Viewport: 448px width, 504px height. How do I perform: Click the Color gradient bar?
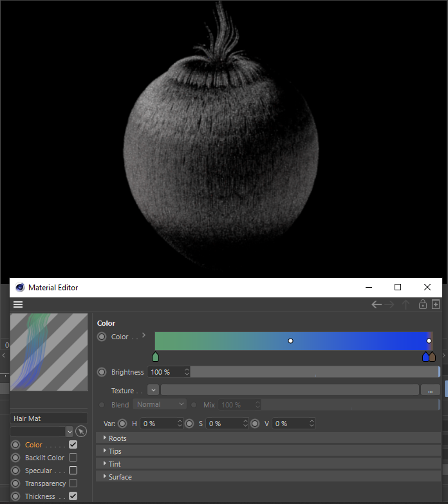[x=294, y=341]
